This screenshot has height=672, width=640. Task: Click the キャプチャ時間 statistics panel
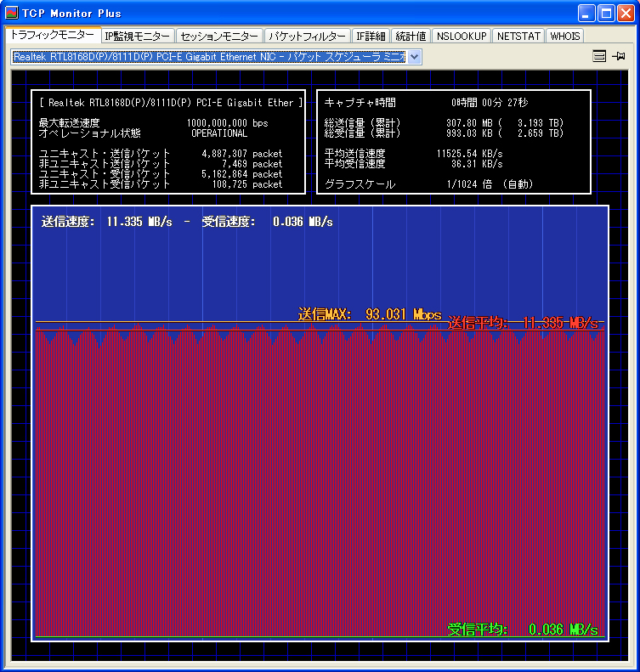click(x=453, y=142)
